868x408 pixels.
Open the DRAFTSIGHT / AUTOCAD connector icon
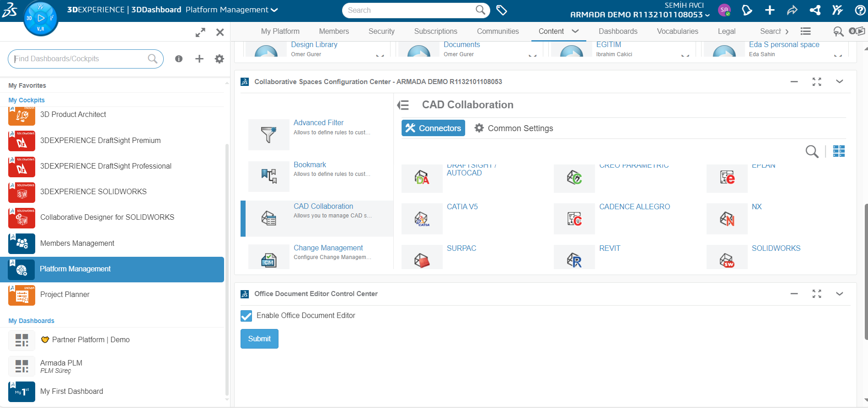pyautogui.click(x=422, y=178)
